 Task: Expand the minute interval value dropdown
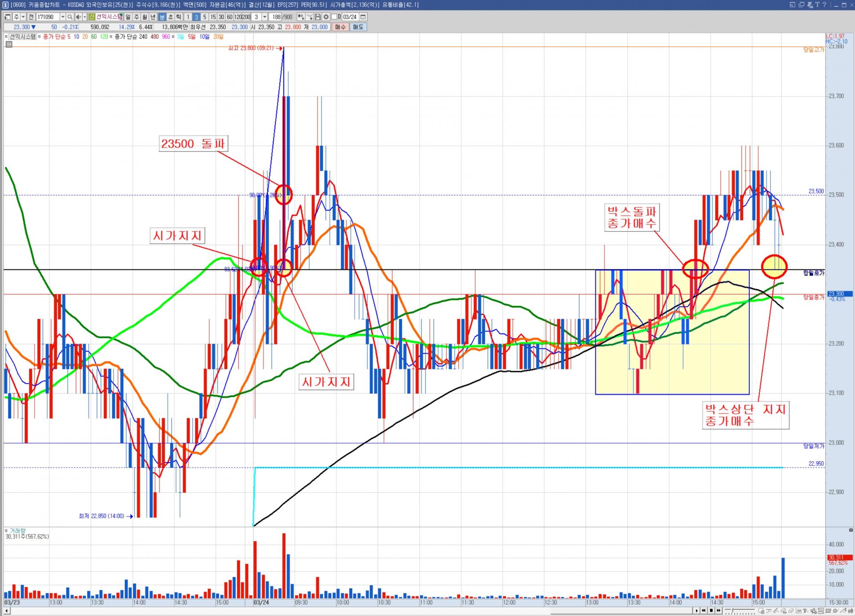click(265, 17)
